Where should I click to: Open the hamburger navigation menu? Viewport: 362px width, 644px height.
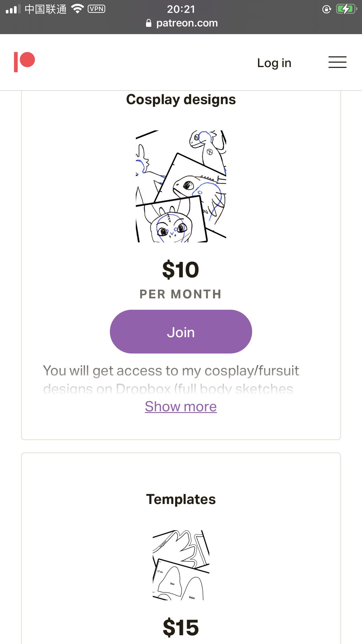click(337, 62)
